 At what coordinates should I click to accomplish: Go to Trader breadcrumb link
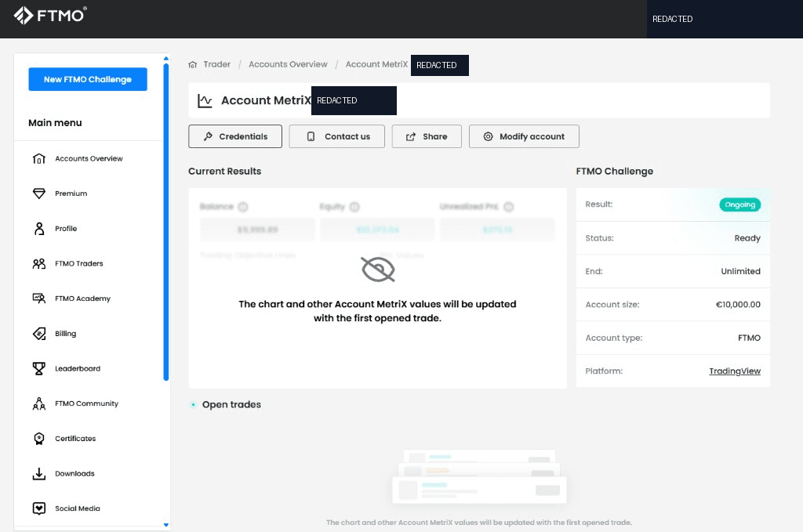pyautogui.click(x=216, y=64)
